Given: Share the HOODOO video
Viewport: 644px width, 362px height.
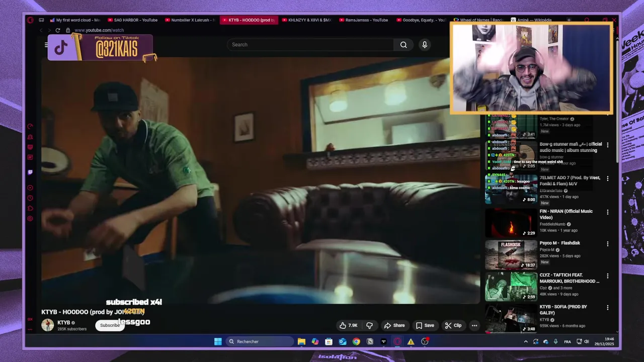Looking at the screenshot, I should pos(394,325).
